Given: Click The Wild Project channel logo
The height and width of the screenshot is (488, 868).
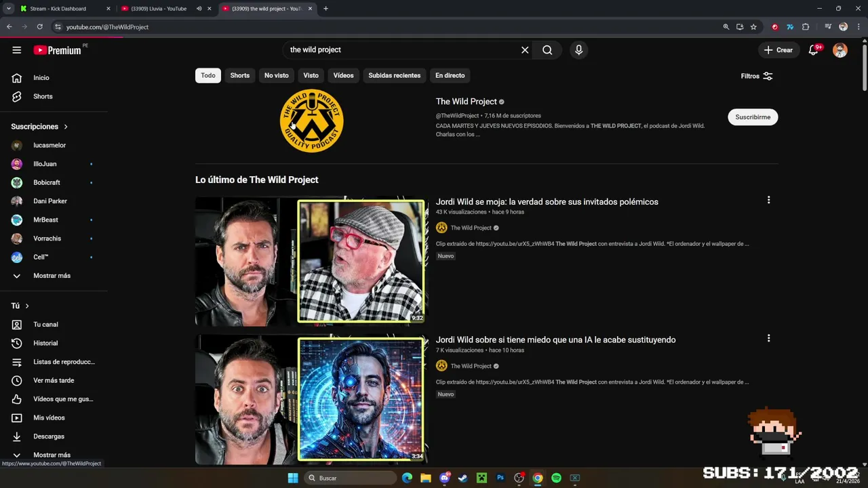Looking at the screenshot, I should point(312,121).
